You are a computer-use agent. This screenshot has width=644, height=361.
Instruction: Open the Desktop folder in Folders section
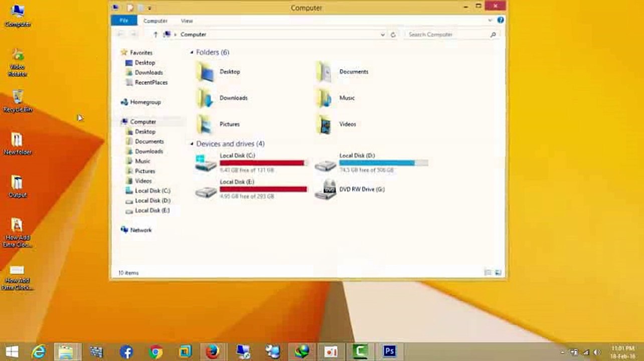click(205, 72)
